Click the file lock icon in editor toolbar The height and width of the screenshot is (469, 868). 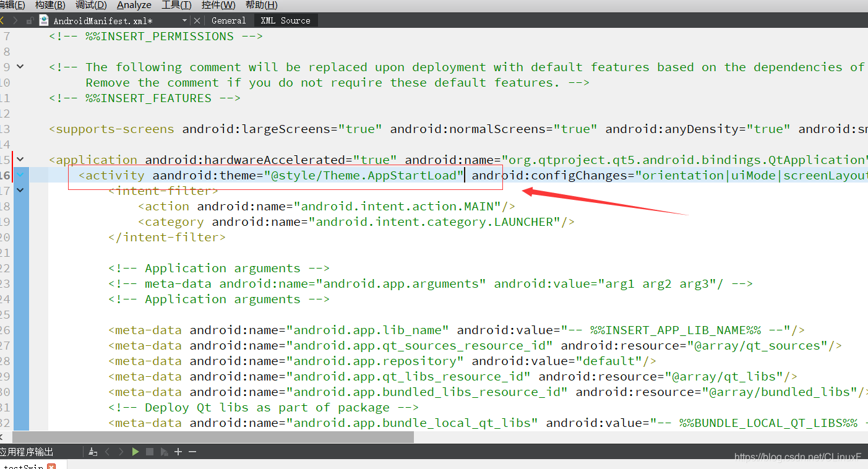(x=30, y=20)
